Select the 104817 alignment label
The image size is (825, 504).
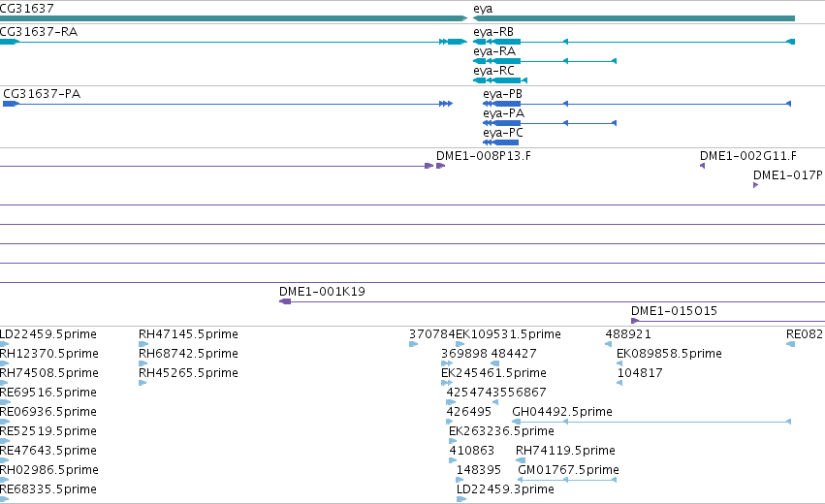640,373
